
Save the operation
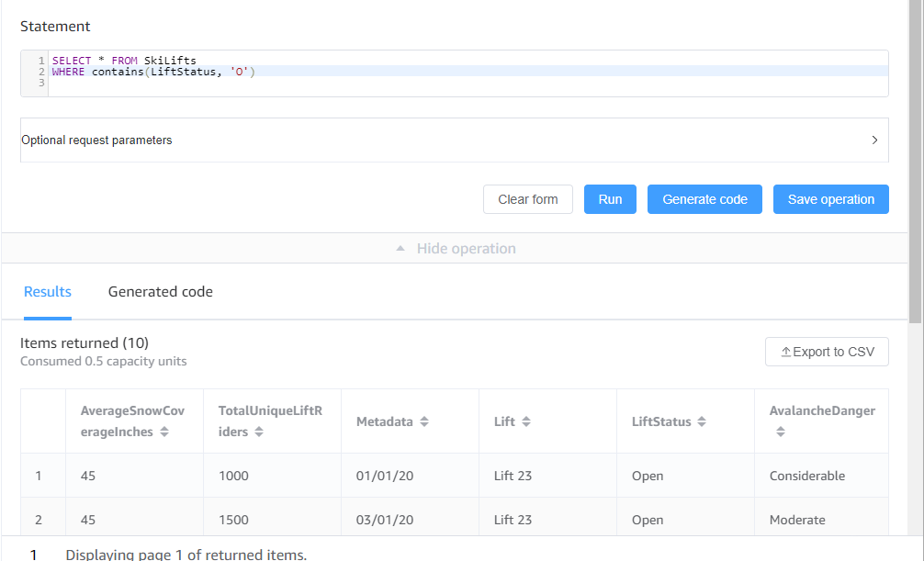[x=830, y=198]
